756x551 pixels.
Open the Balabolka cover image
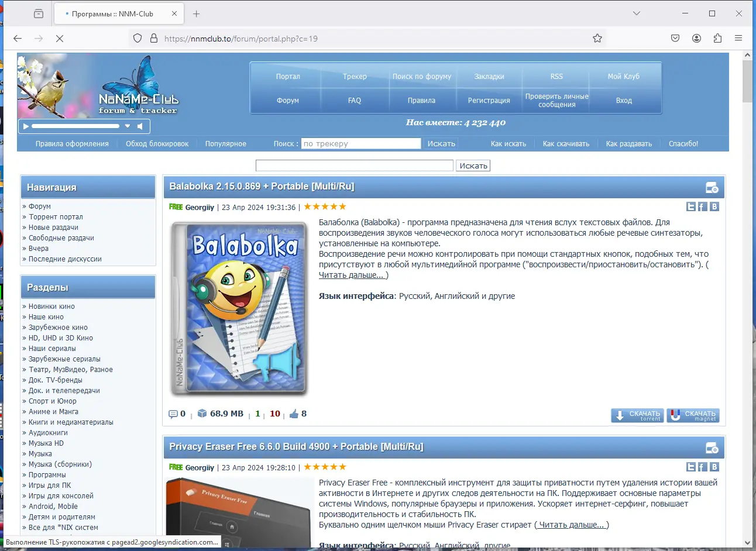tap(239, 308)
